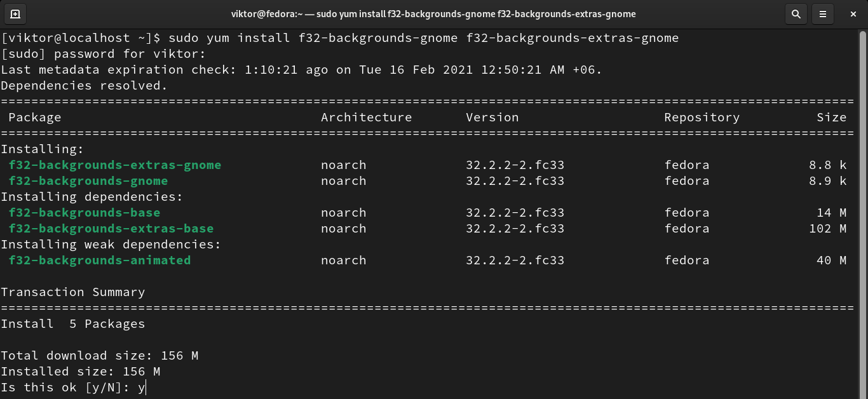868x399 pixels.
Task: Select the f32-backgrounds-base package entry
Action: pos(85,213)
